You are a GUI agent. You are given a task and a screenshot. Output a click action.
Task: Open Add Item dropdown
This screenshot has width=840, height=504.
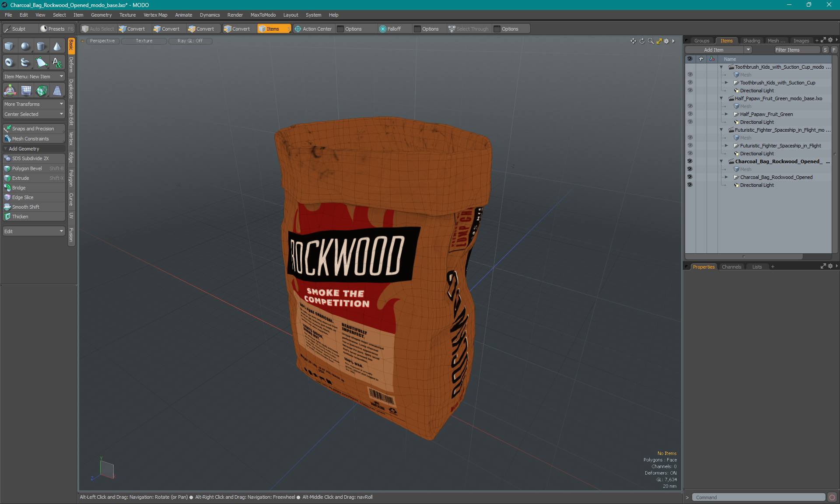tap(718, 50)
